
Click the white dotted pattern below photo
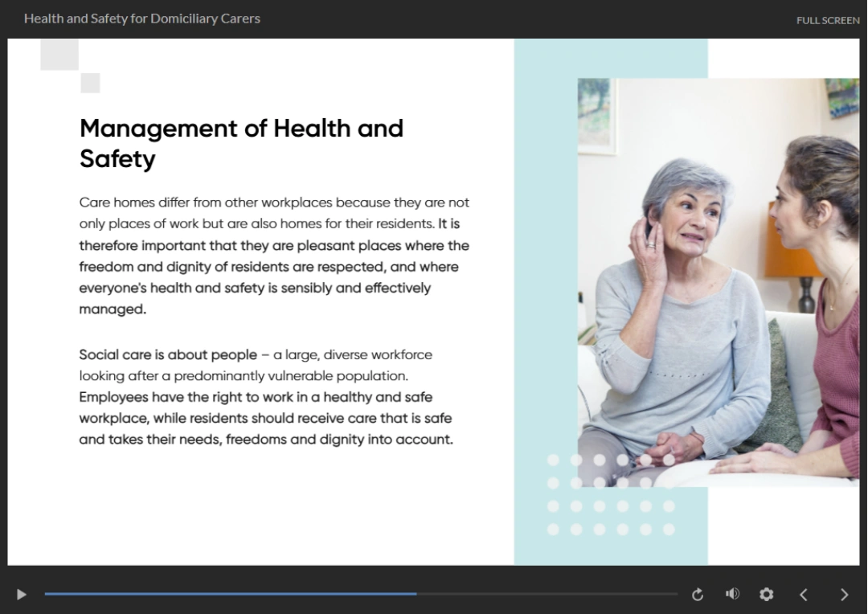click(x=611, y=506)
